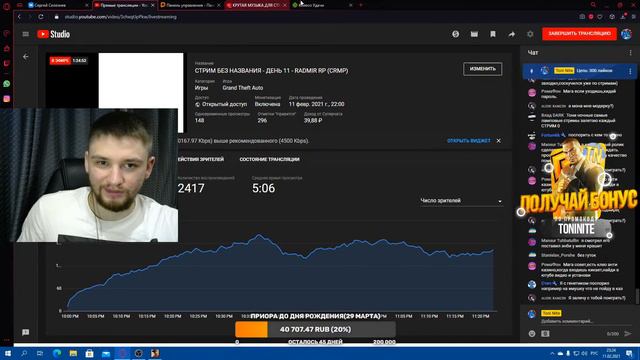Close the active YouTube Studio browser tab
This screenshot has width=640, height=360.
coord(153,5)
